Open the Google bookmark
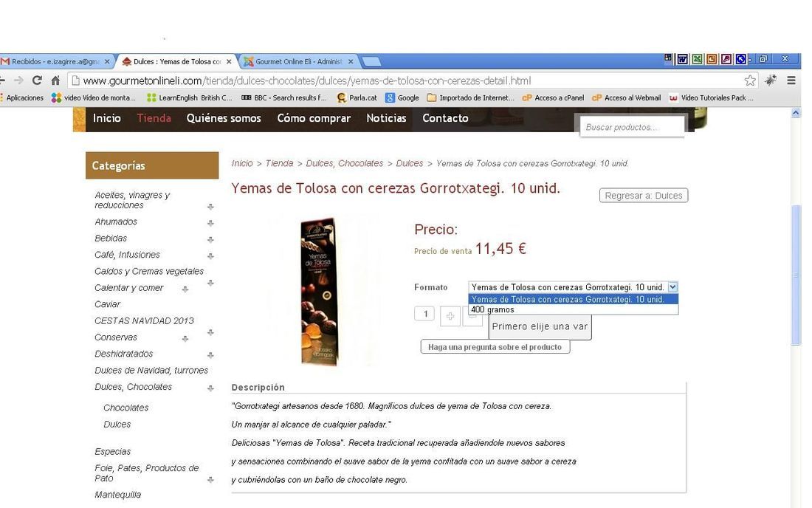The width and height of the screenshot is (812, 508). coord(402,97)
